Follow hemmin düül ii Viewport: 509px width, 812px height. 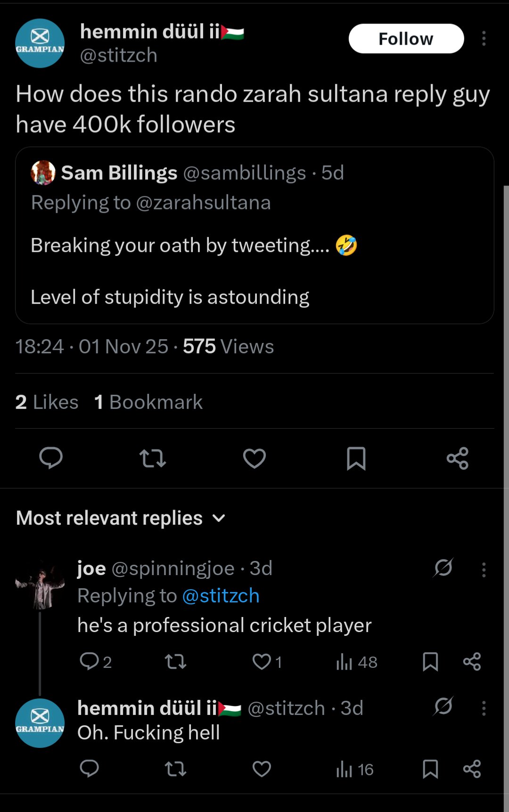[406, 39]
